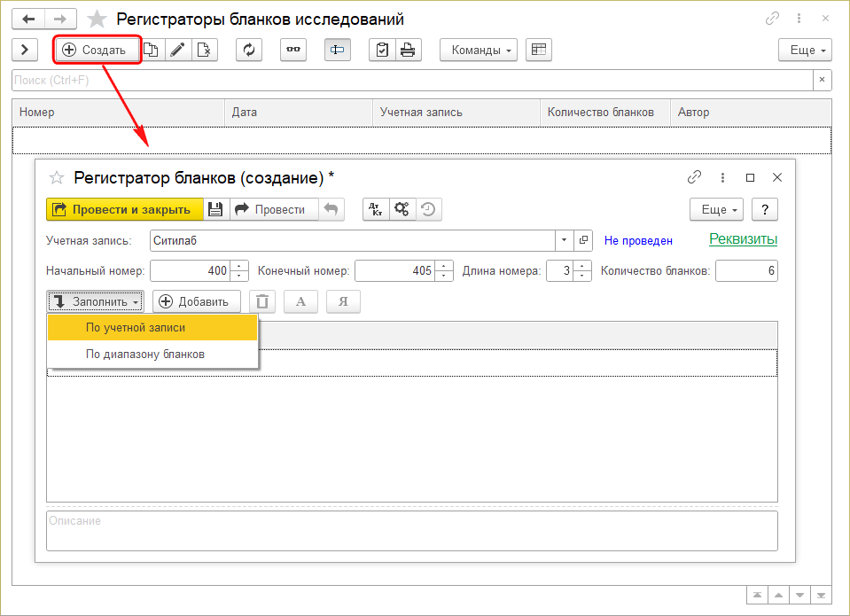Sort by the list's Учетная запись column header

tap(456, 113)
